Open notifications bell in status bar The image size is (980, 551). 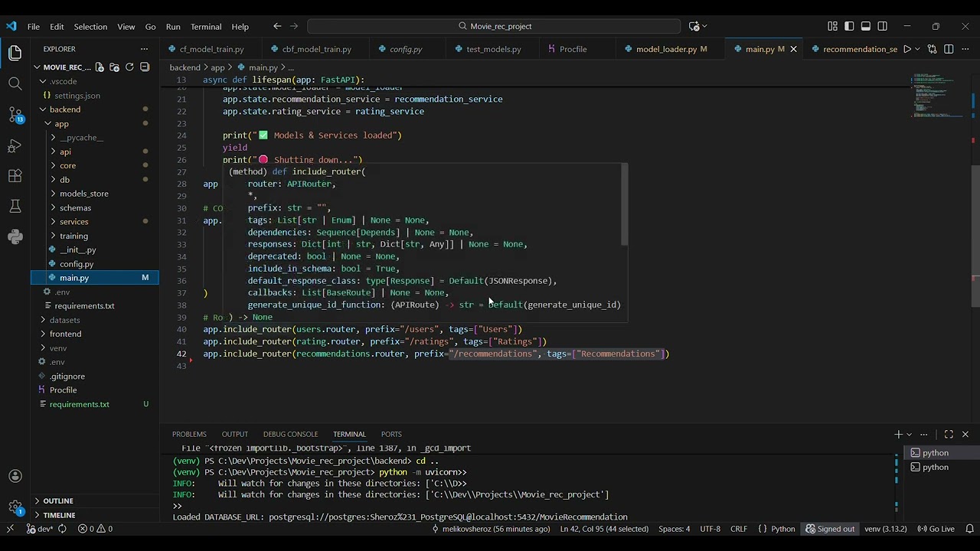coord(969,529)
